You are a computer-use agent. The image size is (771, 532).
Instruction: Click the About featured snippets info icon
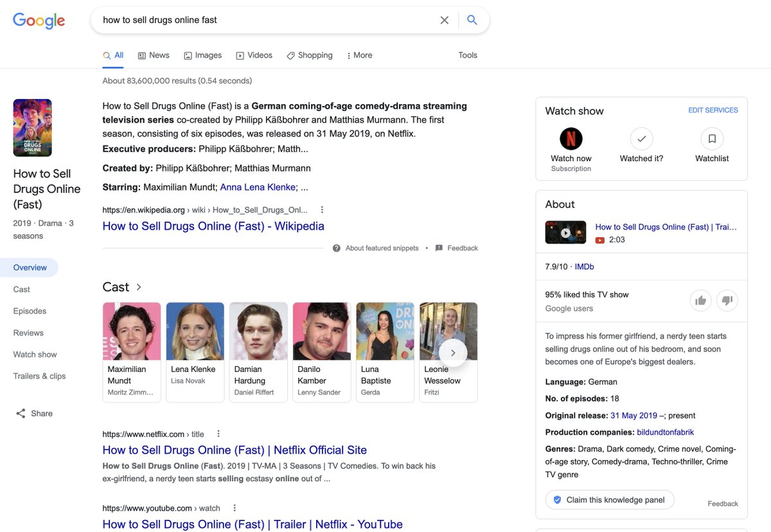pyautogui.click(x=335, y=247)
